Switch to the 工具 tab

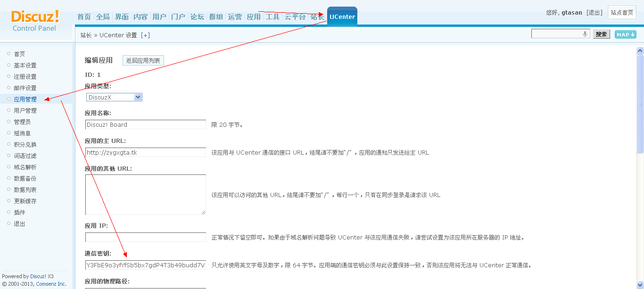[x=272, y=17]
